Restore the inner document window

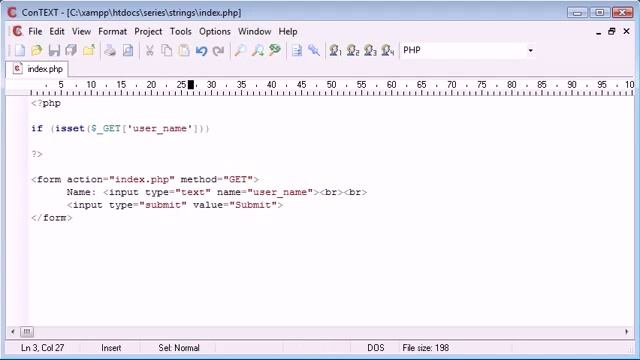[x=611, y=31]
